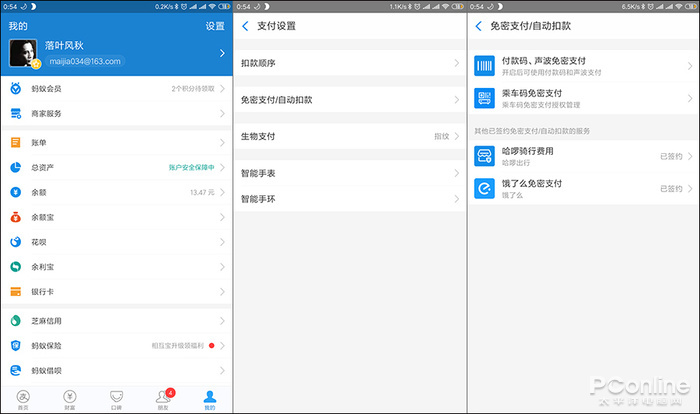Screen dimensions: 700x414
Task: Open chevron on 扣款顺序 row
Action: [x=456, y=63]
